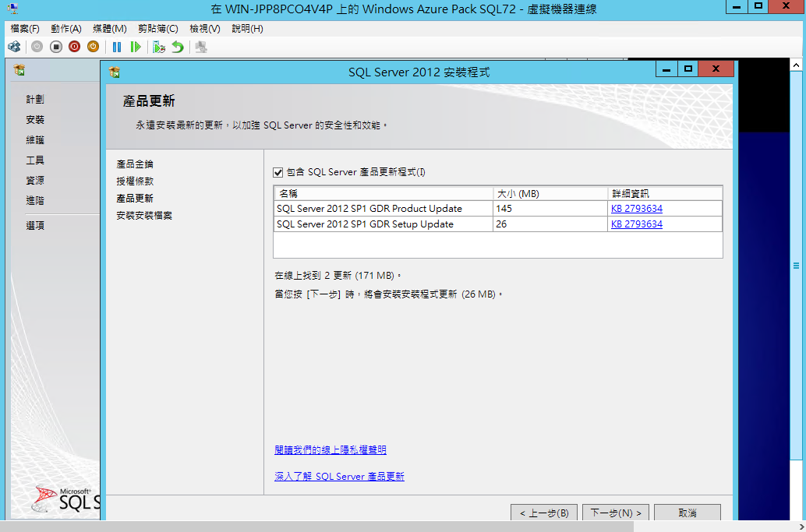The height and width of the screenshot is (532, 806).
Task: Click the 大小 (MB) column header
Action: 550,194
